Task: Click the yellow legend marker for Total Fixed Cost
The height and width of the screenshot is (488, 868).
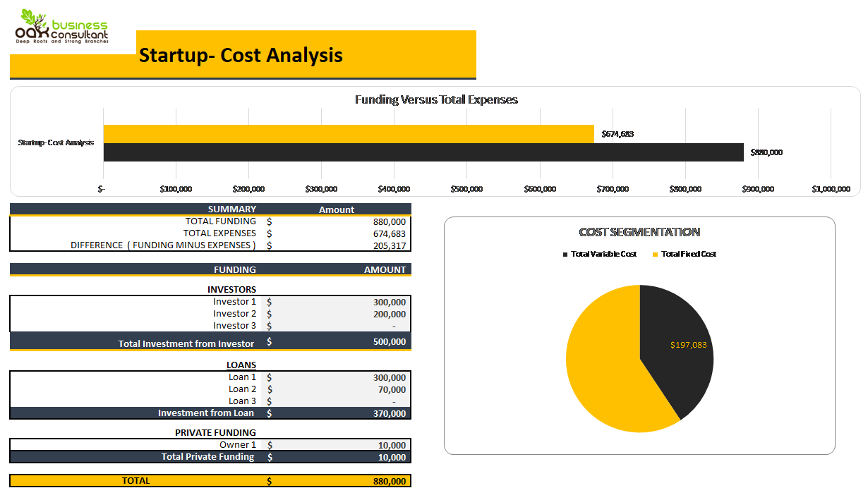Action: (656, 254)
